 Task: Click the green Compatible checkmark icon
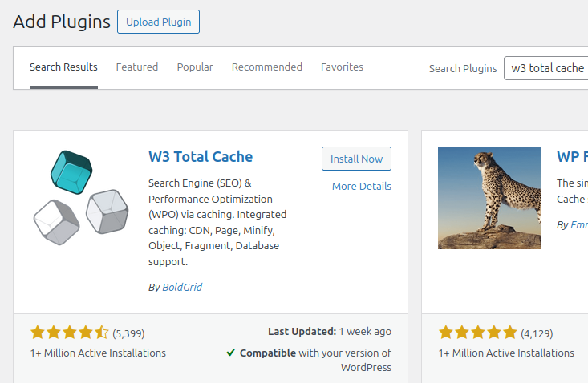230,353
